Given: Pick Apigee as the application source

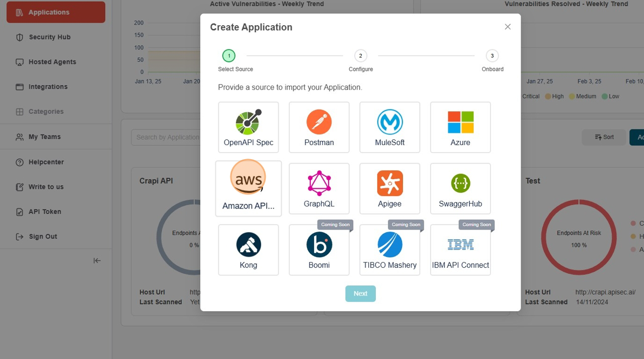Looking at the screenshot, I should [389, 188].
